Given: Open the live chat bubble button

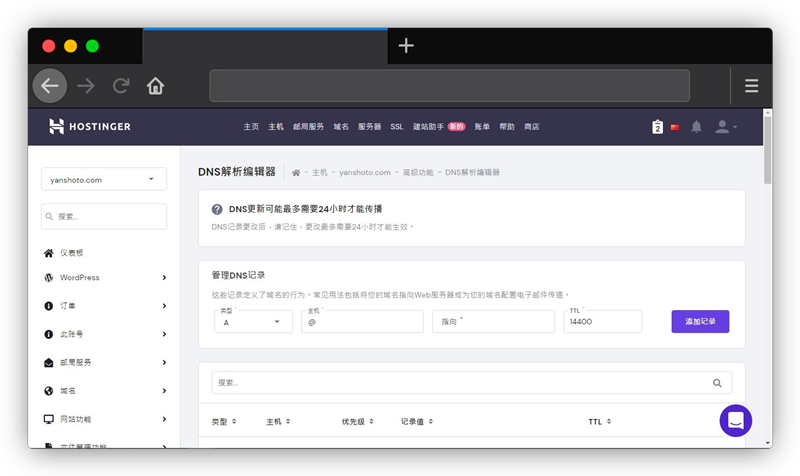Looking at the screenshot, I should 736,420.
